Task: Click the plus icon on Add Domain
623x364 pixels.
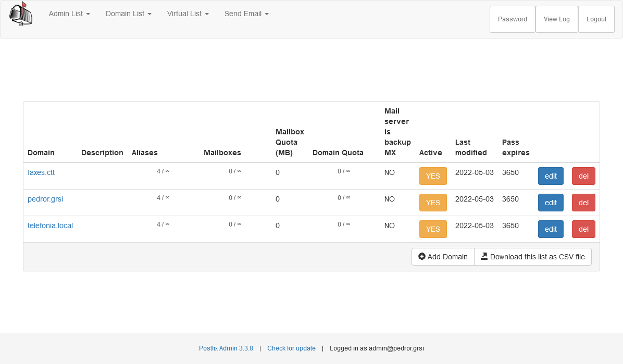Action: click(x=422, y=256)
